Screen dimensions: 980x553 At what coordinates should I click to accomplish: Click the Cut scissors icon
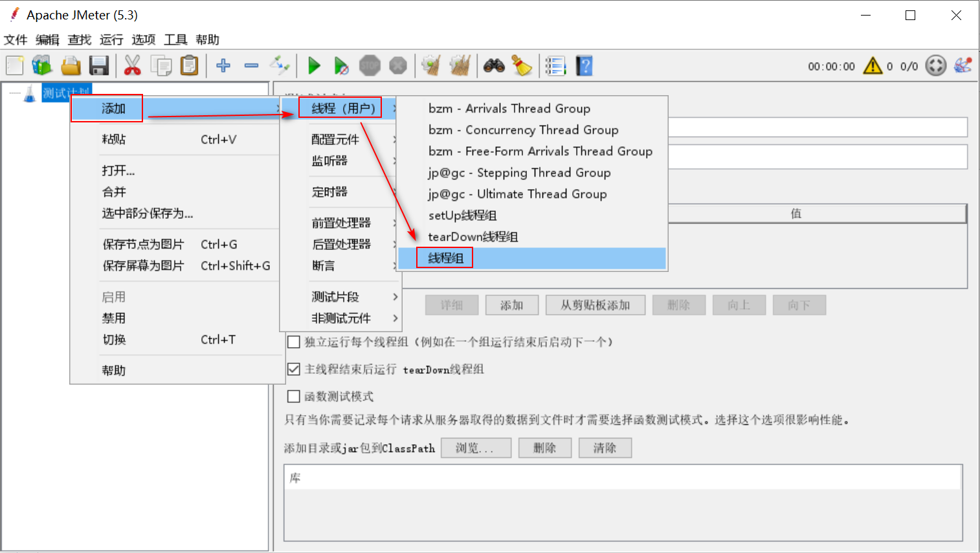point(133,65)
